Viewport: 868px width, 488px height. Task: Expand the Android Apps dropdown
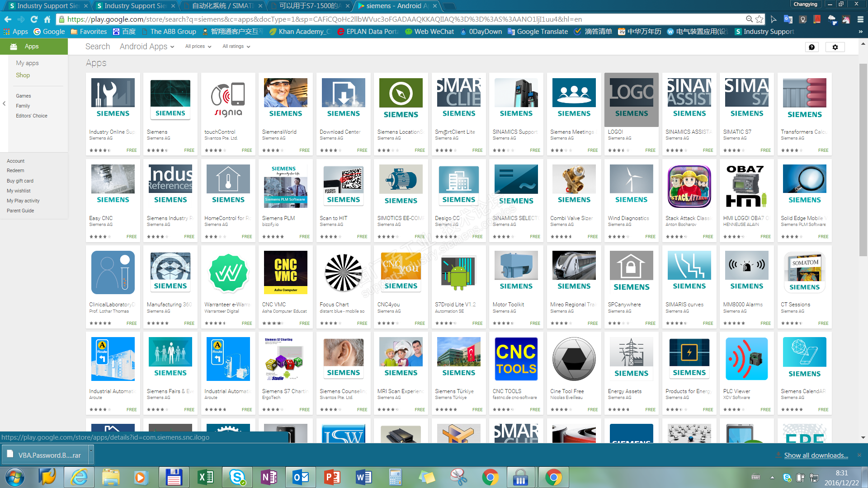coord(147,47)
